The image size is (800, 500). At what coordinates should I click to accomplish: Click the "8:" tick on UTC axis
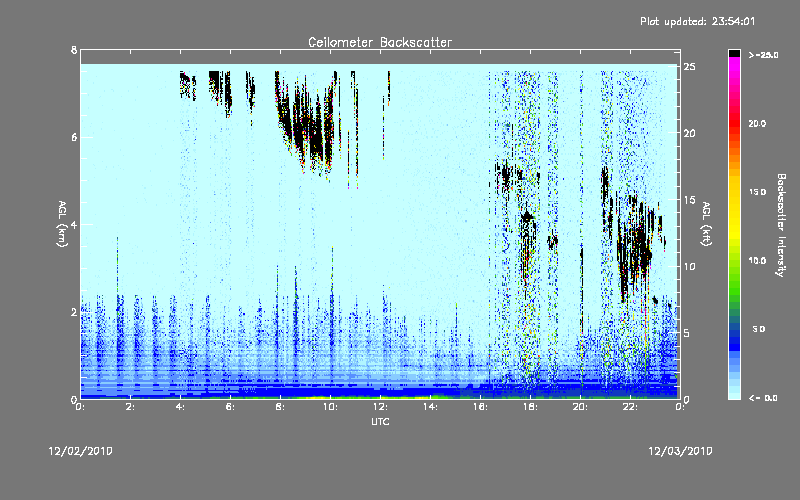(x=280, y=407)
